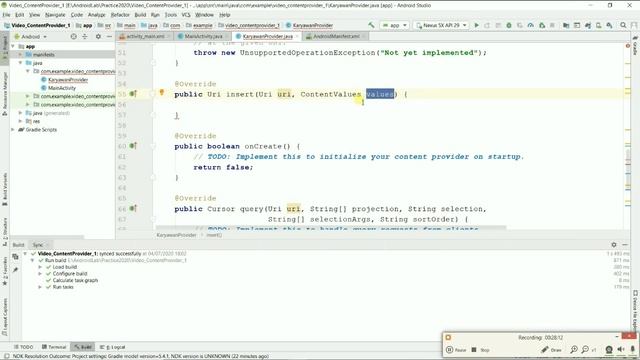The width and height of the screenshot is (640, 360).
Task: Open the Logcat tool window
Action: click(113, 347)
